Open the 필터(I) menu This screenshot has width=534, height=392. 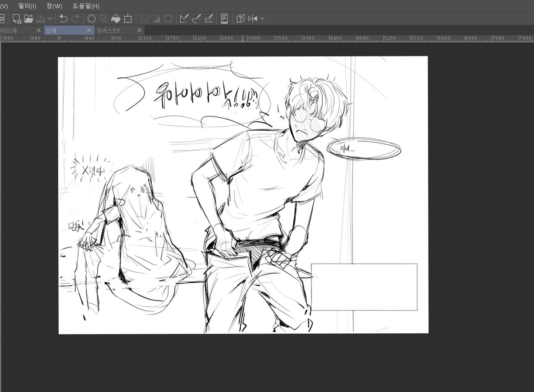pos(27,6)
